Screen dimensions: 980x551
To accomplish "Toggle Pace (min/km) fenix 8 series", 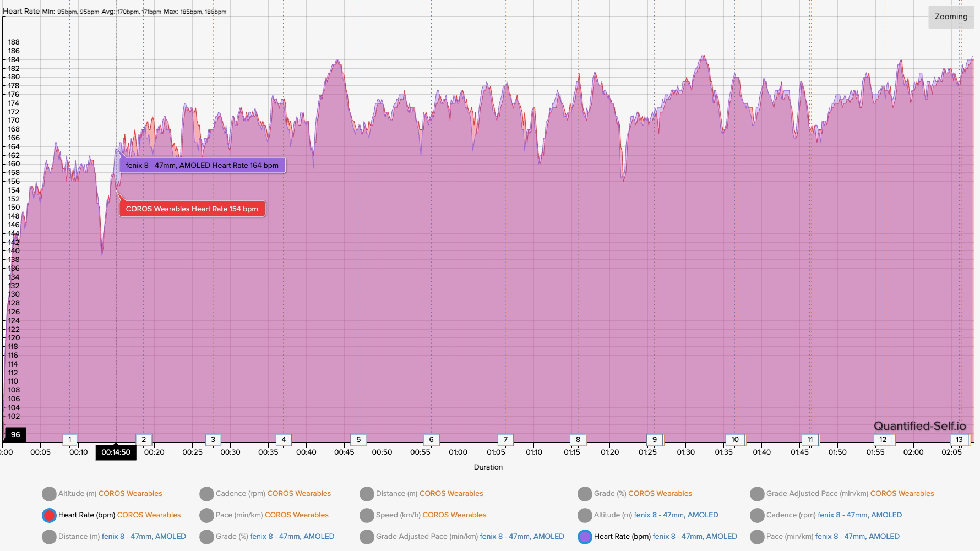I will (x=825, y=537).
